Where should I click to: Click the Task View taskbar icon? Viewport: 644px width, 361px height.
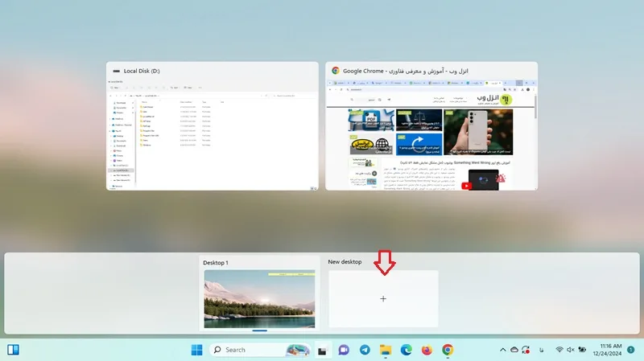pos(323,350)
